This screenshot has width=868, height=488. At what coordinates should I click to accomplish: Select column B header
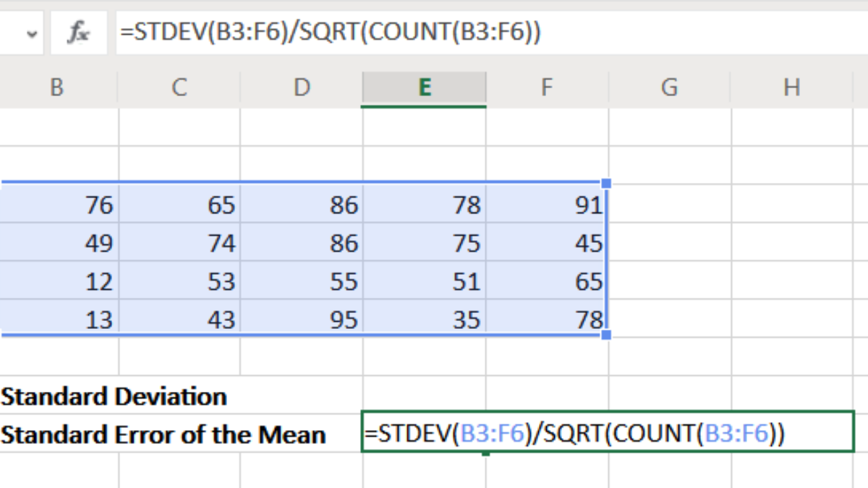click(58, 88)
